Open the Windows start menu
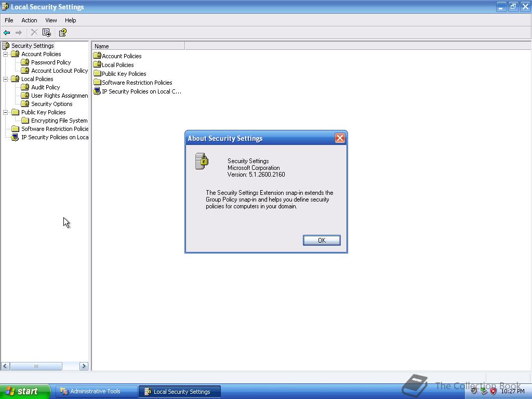The height and width of the screenshot is (399, 532). 24,391
